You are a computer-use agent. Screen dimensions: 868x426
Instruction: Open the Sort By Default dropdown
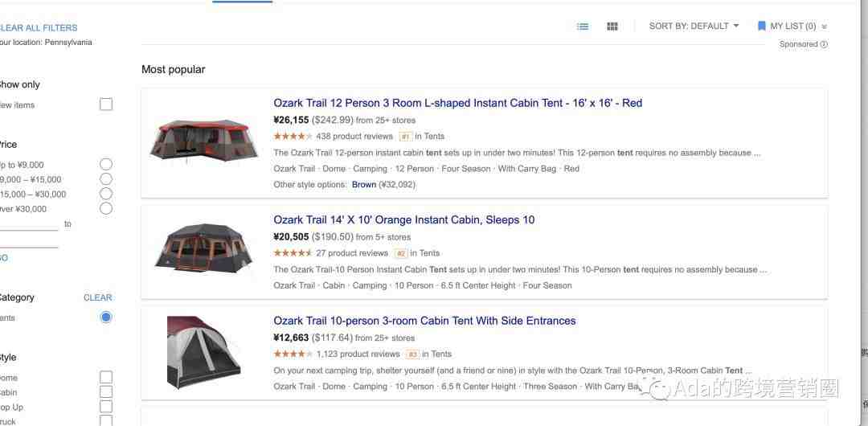[694, 26]
